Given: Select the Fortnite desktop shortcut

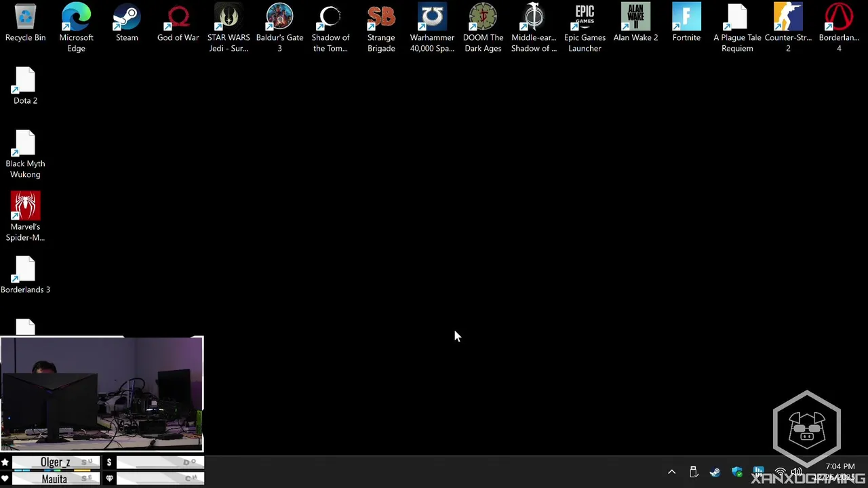Looking at the screenshot, I should click(x=686, y=22).
